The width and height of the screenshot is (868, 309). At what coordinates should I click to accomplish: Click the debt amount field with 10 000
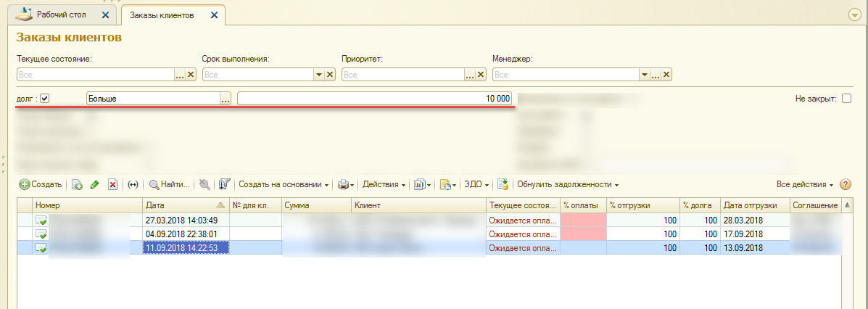point(375,99)
